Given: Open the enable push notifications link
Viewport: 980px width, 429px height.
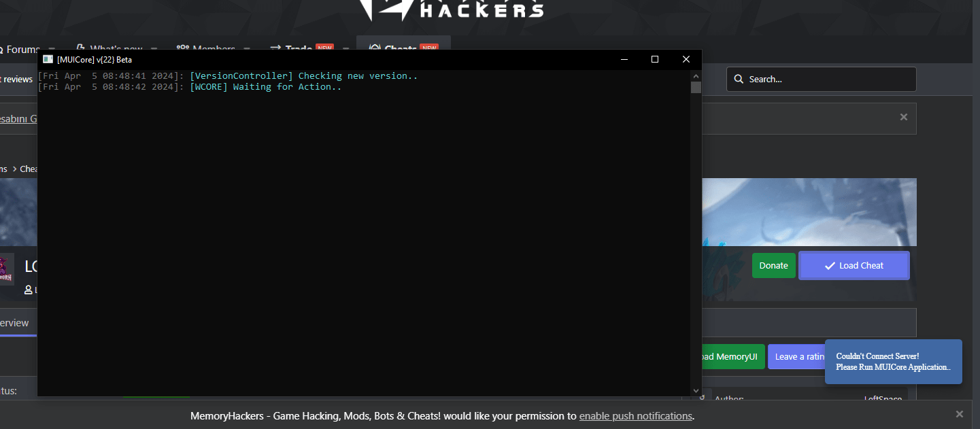Looking at the screenshot, I should pos(635,416).
